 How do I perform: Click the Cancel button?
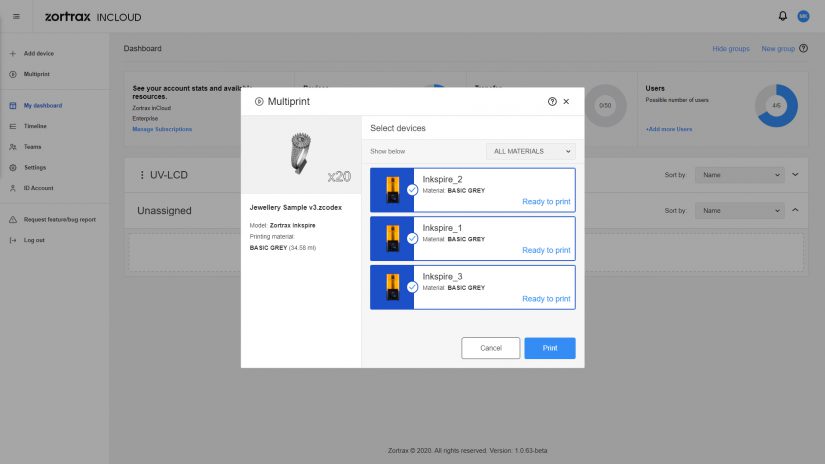pos(490,348)
